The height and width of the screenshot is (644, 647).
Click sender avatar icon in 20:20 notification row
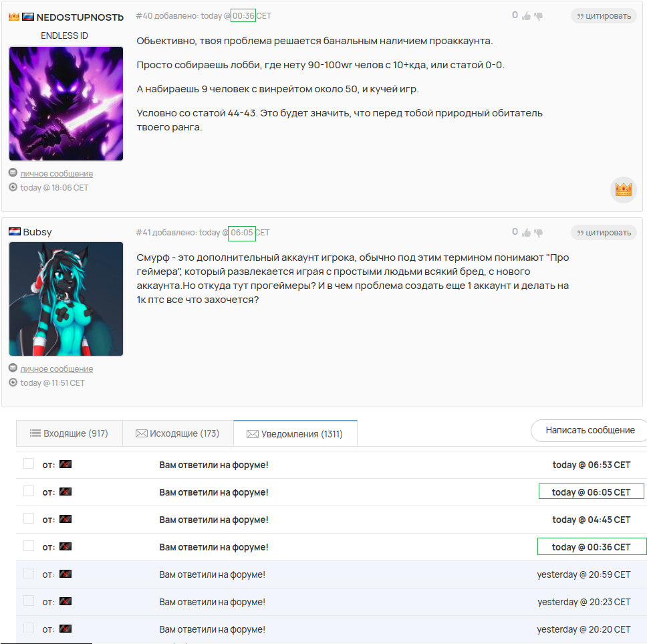(x=66, y=629)
